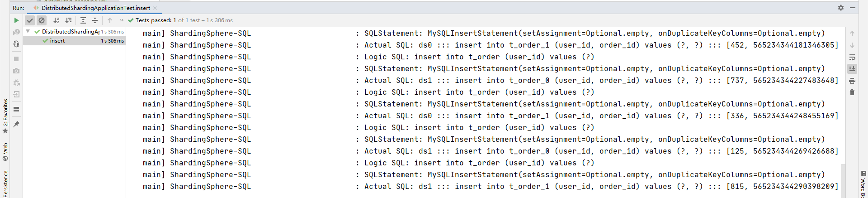
Task: Toggle the Show Ignored tests filter
Action: 42,20
